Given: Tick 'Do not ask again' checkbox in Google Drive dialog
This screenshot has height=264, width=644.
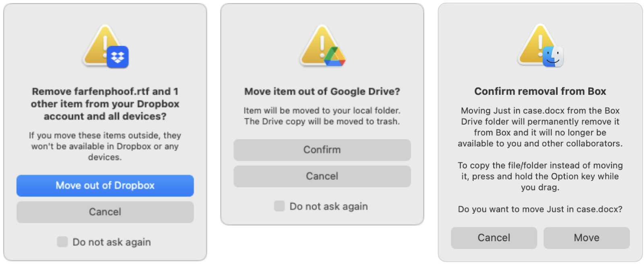Looking at the screenshot, I should coord(279,206).
